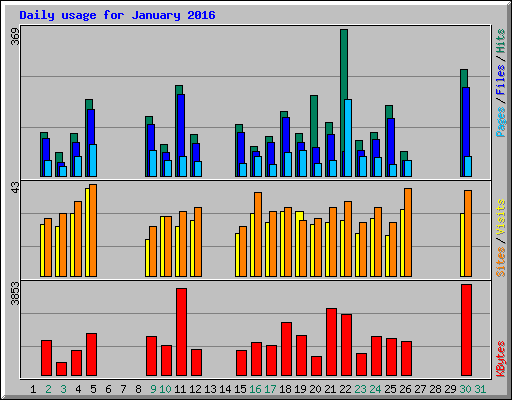
Task: Click green day label '2' on the date axis
Action: coord(48,389)
